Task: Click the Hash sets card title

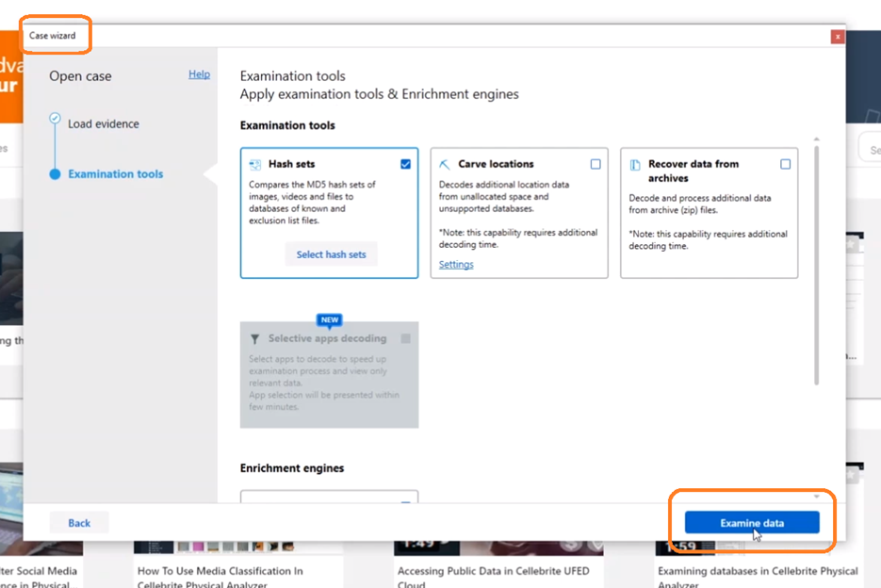Action: tap(291, 164)
